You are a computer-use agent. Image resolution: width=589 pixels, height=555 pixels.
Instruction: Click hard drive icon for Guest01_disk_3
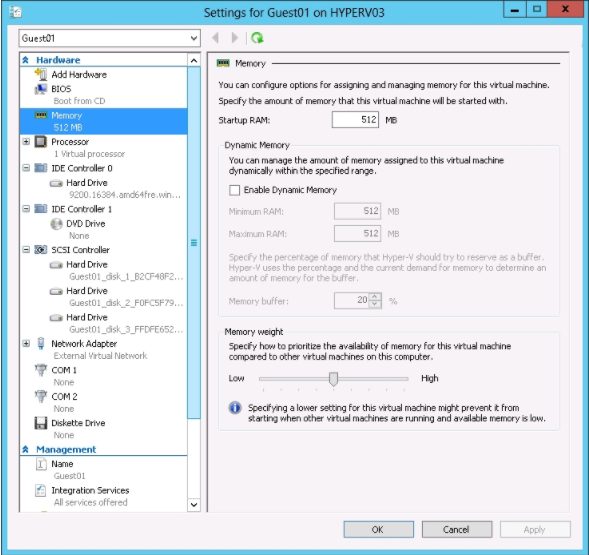(56, 318)
